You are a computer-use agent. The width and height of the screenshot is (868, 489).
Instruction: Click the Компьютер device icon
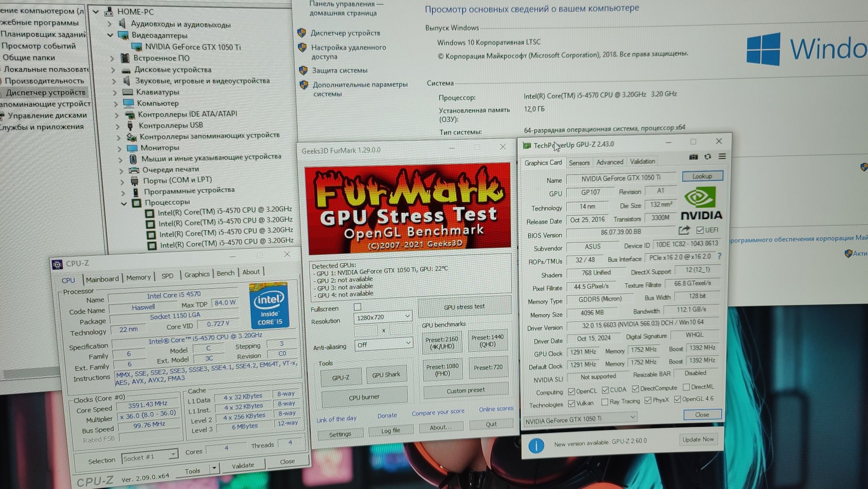tap(128, 103)
